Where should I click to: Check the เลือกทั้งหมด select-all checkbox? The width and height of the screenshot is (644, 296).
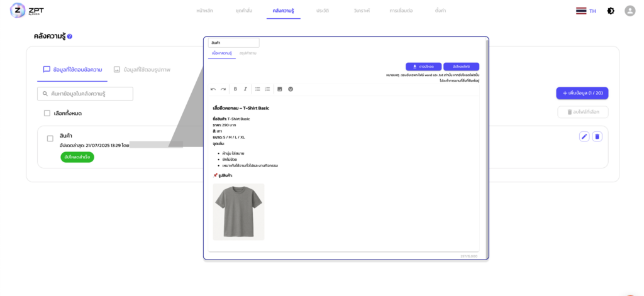[x=47, y=113]
